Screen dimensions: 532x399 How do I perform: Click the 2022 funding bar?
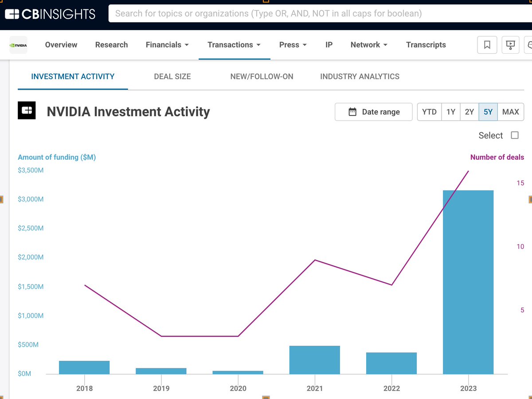(x=391, y=363)
